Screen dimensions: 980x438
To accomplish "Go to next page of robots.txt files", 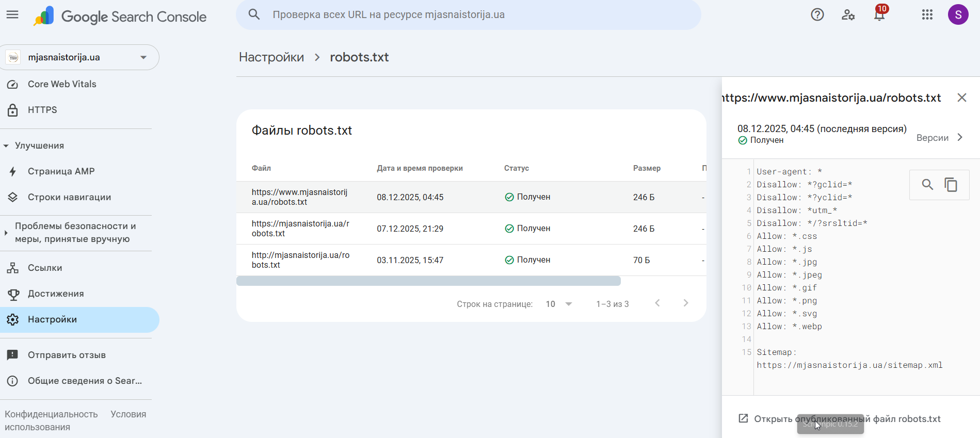I will (x=686, y=303).
